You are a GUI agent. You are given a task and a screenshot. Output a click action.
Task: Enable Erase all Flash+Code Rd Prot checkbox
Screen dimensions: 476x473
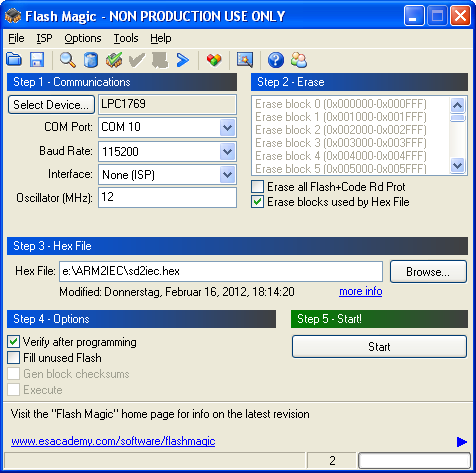click(x=257, y=187)
